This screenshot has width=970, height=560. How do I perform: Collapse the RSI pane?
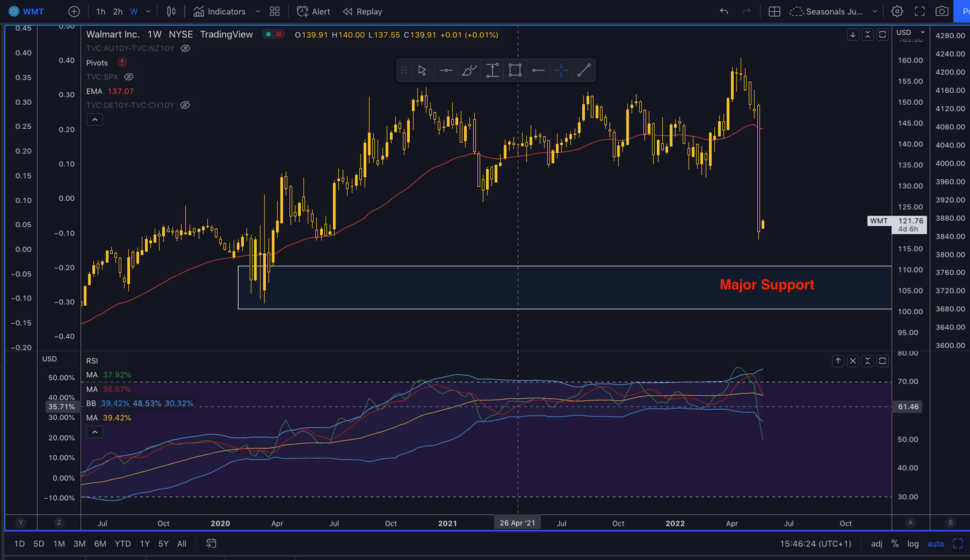(868, 361)
